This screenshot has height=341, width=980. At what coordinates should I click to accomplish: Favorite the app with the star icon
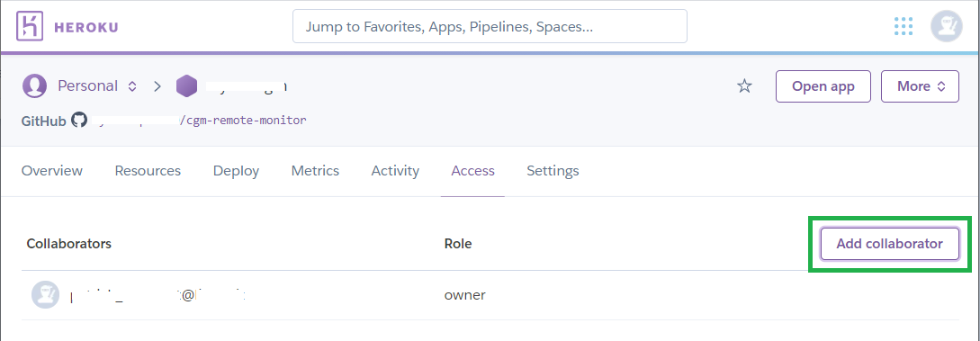pyautogui.click(x=743, y=86)
